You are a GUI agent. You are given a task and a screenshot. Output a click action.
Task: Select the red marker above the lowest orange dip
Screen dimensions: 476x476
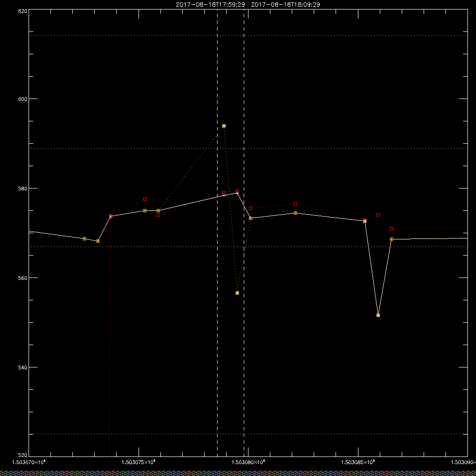click(378, 215)
